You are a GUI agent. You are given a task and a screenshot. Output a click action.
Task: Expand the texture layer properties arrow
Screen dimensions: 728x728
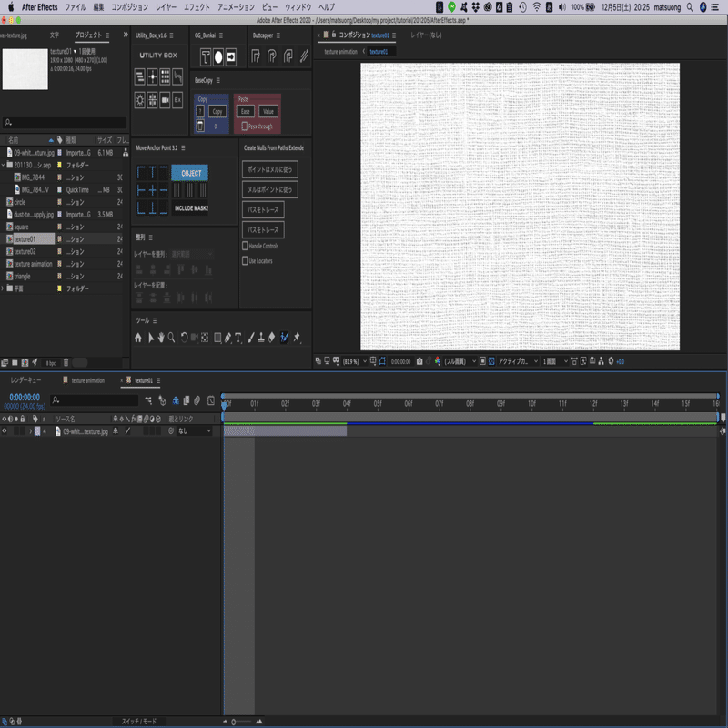[x=31, y=430]
